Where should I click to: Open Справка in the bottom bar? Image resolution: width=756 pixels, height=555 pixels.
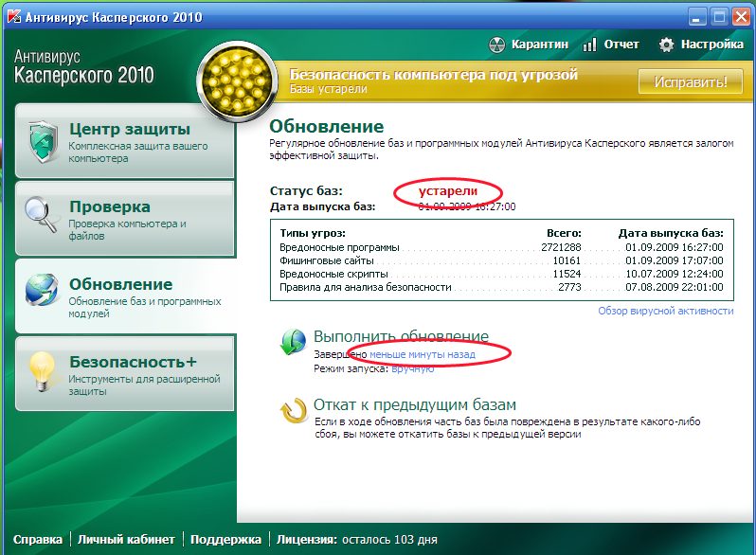38,539
